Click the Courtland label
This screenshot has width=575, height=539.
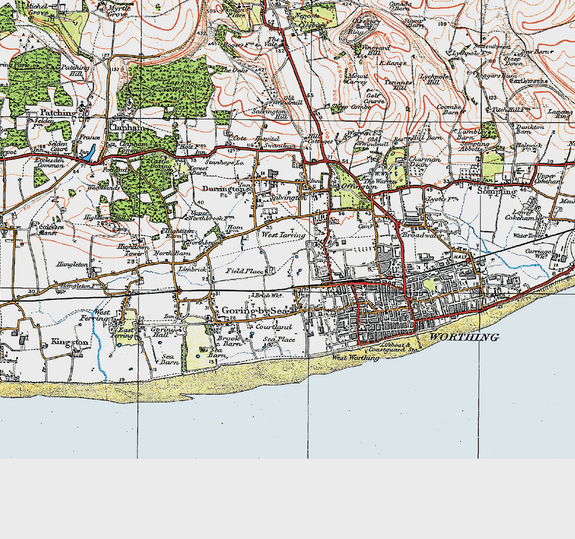274,326
